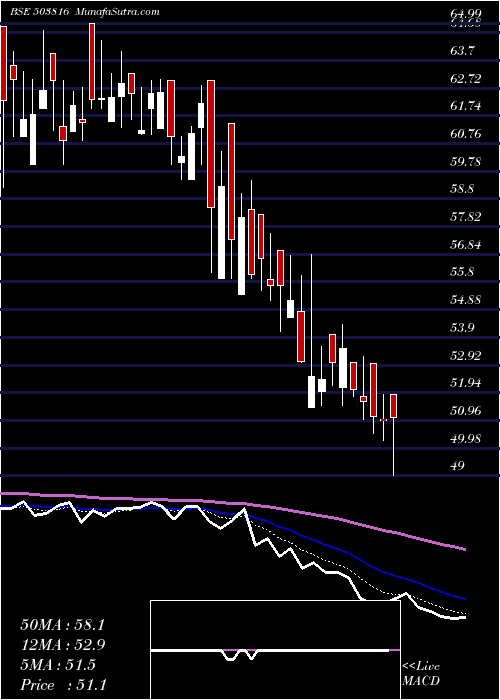This screenshot has height=700, width=500.
Task: Click the 53.9 price axis label
Action: 463,328
